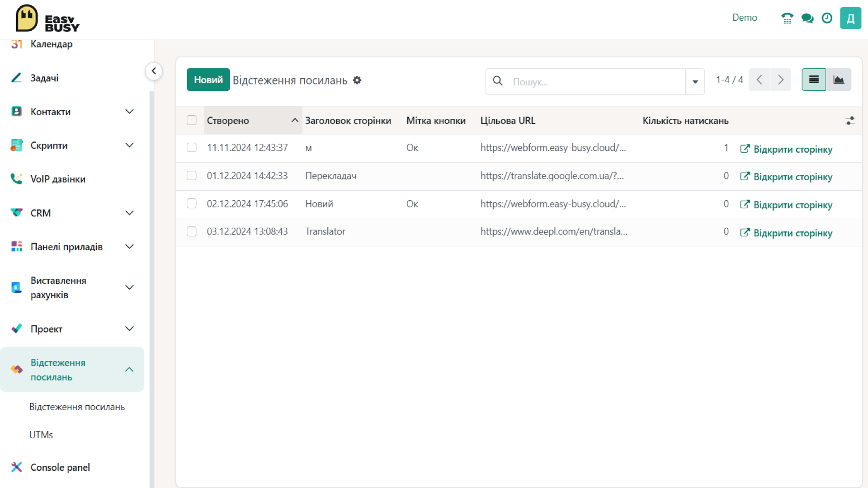The image size is (868, 488).
Task: Toggle the select-all checkbox in header
Action: (192, 120)
